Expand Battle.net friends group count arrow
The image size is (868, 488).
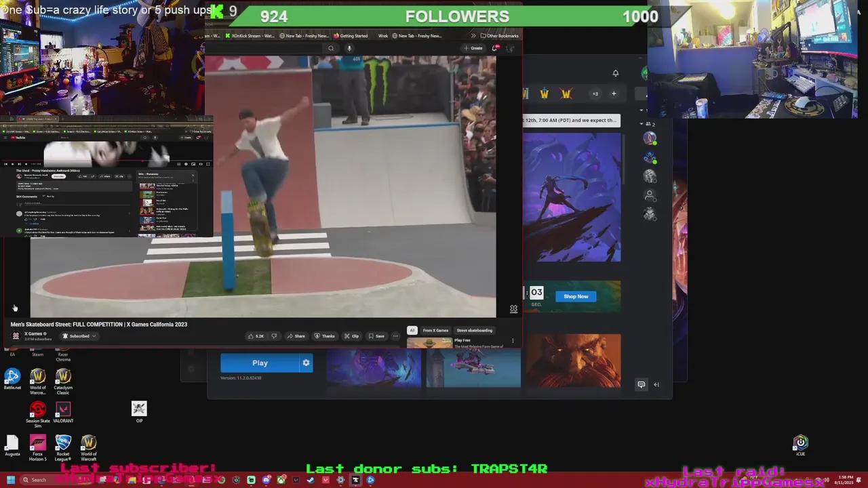tap(642, 124)
